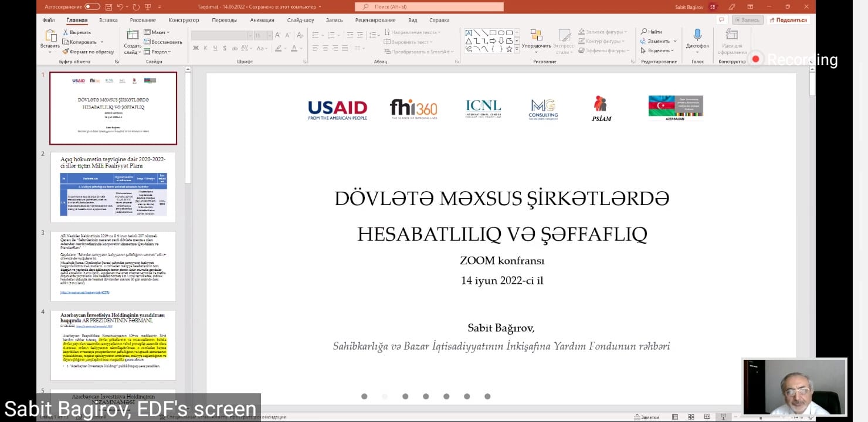
Task: Click the SB account avatar
Action: (x=713, y=6)
